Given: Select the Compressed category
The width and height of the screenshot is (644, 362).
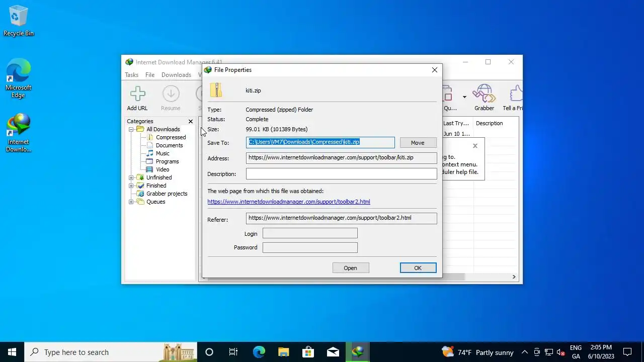Looking at the screenshot, I should (171, 137).
